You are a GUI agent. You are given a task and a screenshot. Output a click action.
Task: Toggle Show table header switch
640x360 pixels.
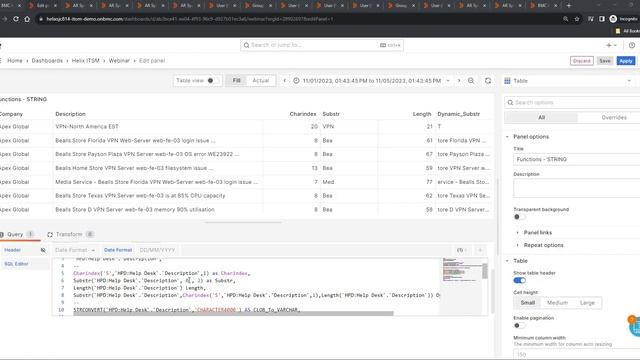click(520, 280)
